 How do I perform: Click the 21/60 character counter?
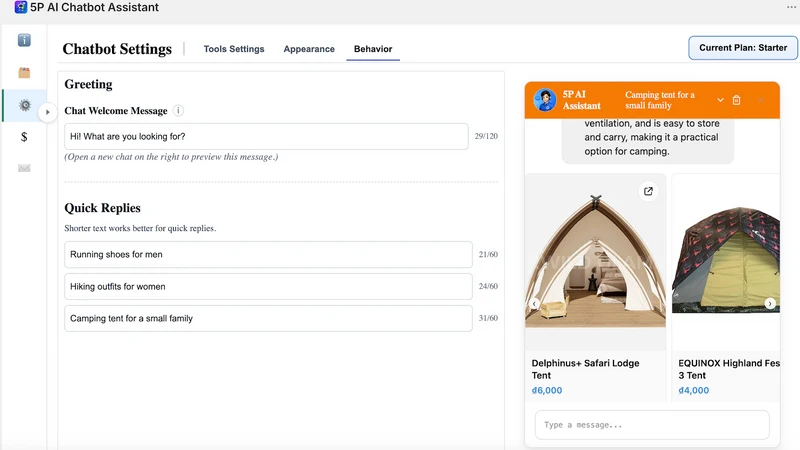(x=488, y=254)
